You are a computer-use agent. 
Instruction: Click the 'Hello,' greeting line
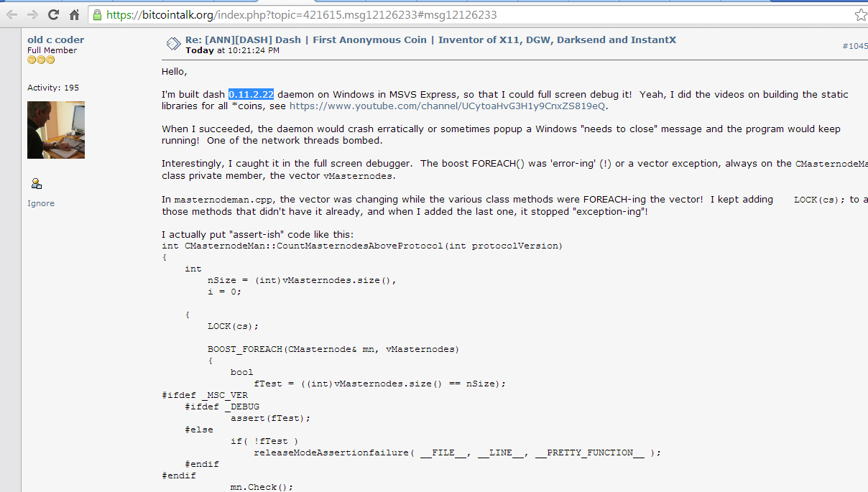174,72
